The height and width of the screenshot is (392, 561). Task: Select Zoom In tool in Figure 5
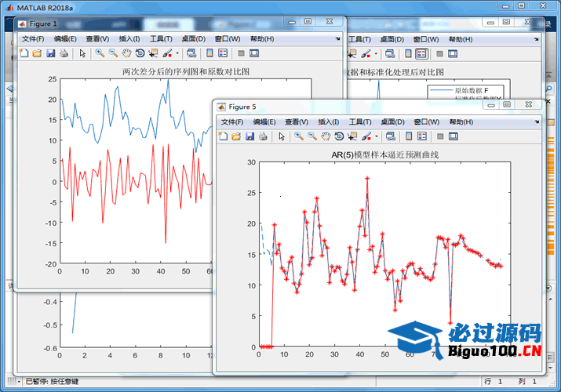pos(299,136)
